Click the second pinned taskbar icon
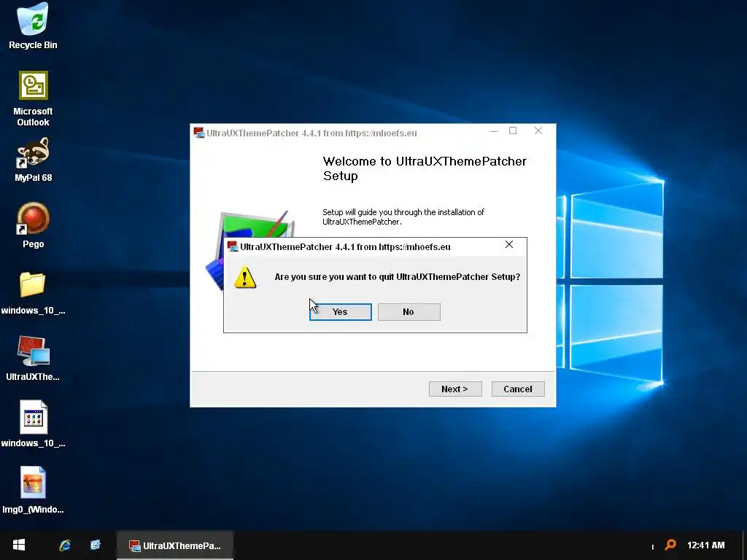 (x=96, y=545)
